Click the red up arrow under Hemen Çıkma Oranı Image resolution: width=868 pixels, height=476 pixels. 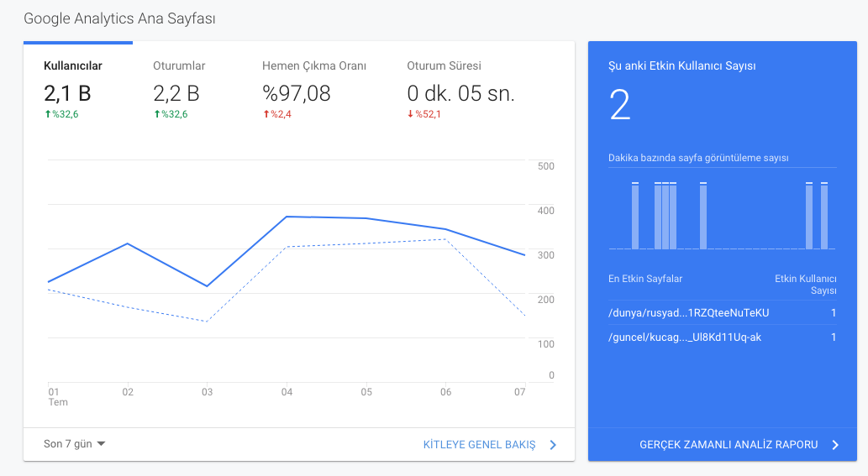coord(266,114)
